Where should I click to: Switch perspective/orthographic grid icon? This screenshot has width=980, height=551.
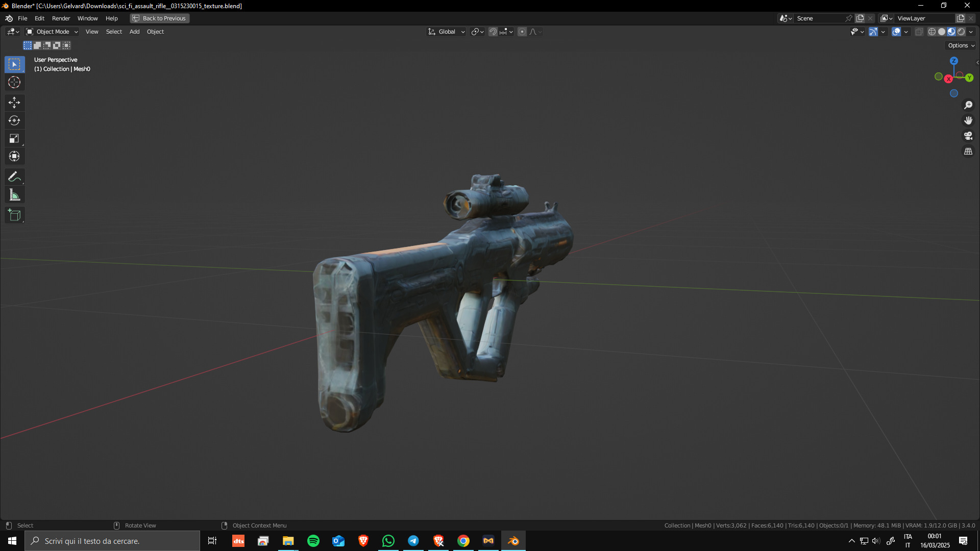968,152
